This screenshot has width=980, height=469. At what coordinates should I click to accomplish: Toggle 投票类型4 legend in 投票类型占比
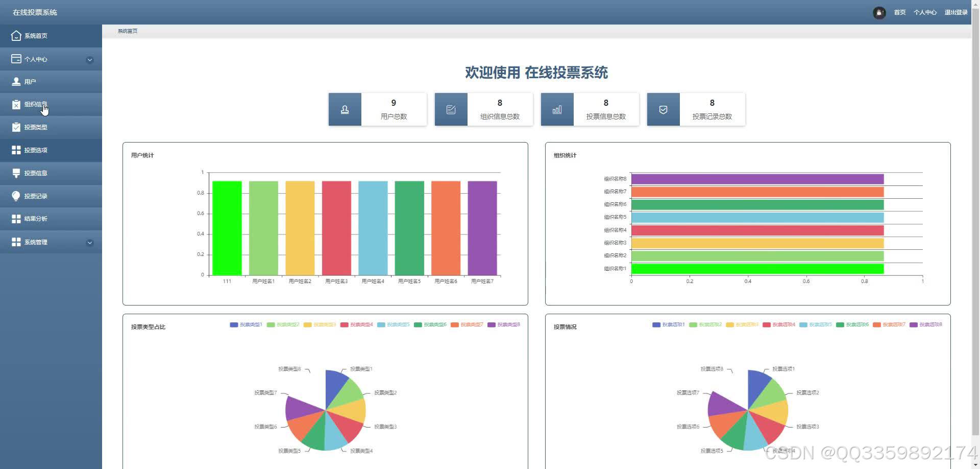tap(356, 324)
